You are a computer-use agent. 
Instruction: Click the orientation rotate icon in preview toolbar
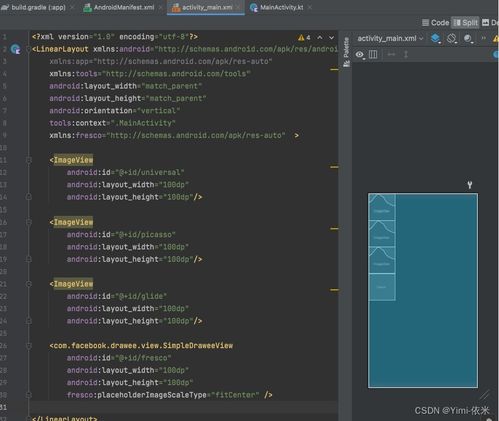click(451, 38)
